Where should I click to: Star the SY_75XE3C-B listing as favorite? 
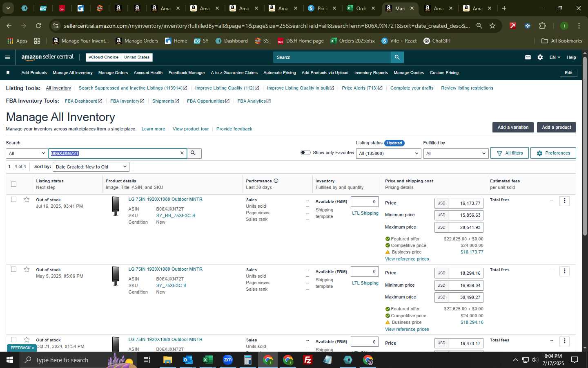click(x=27, y=269)
